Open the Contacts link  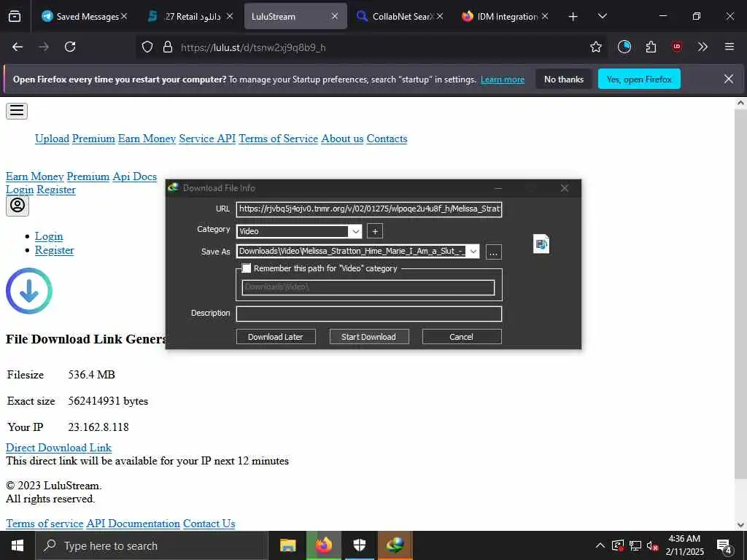pyautogui.click(x=387, y=139)
